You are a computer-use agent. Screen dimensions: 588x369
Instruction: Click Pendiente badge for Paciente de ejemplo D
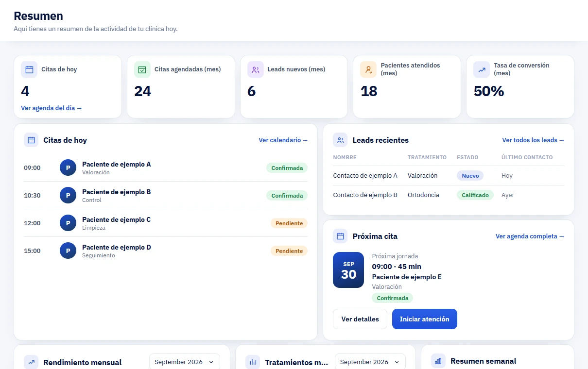[x=289, y=251]
